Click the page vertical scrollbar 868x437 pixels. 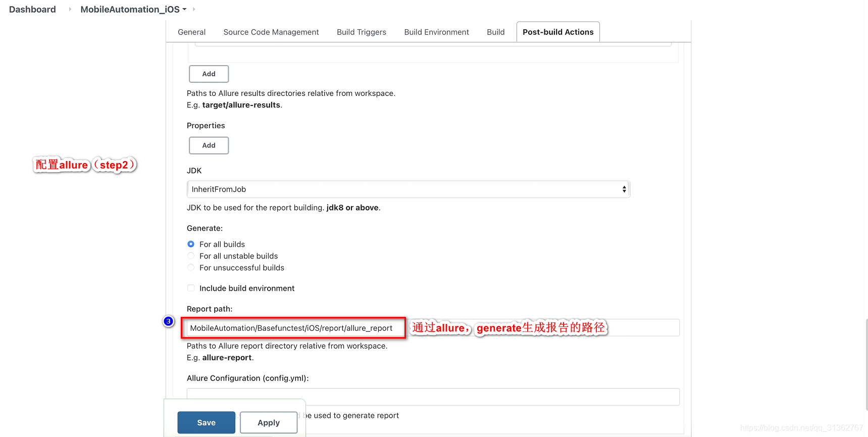(866, 364)
